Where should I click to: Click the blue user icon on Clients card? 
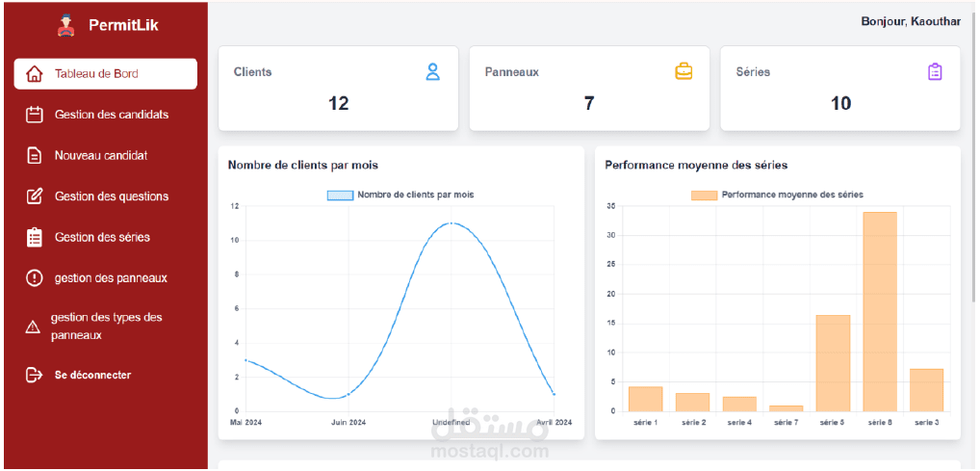432,72
